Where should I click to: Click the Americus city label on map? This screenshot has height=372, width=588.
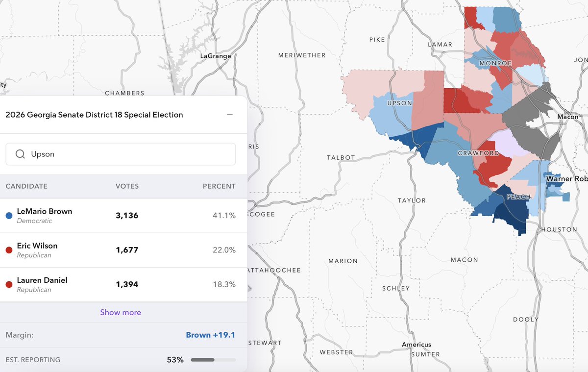pos(416,345)
